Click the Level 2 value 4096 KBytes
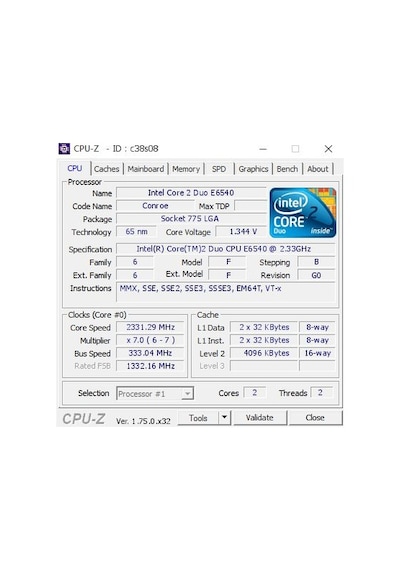The image size is (400, 570). 264,353
